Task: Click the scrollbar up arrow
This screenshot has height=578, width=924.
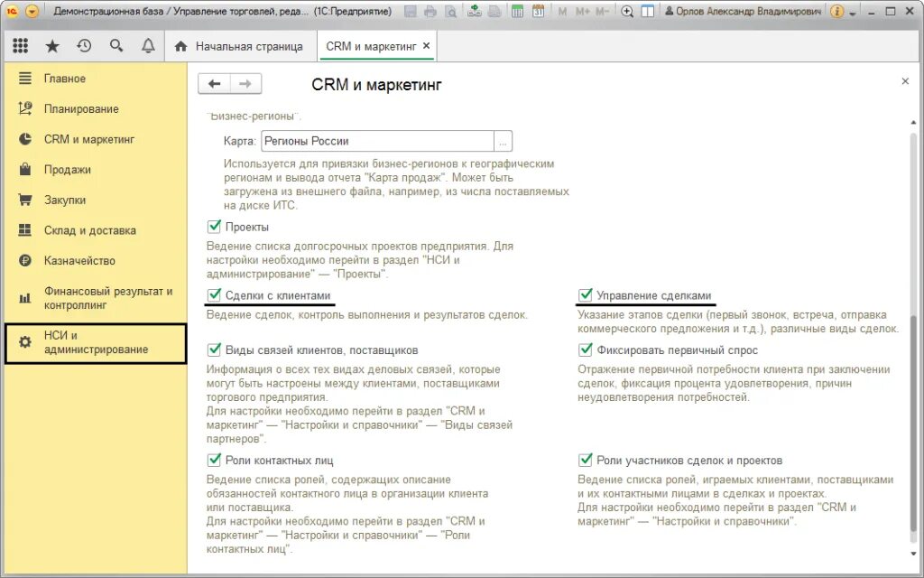Action: coord(914,122)
